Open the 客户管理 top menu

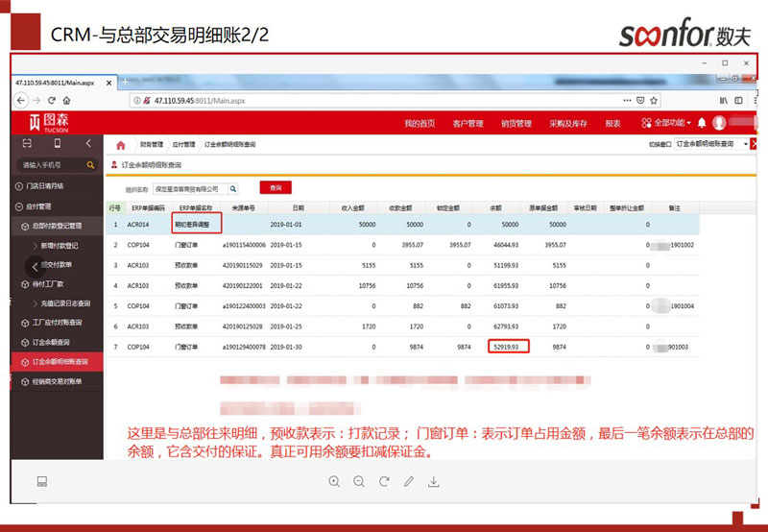coord(468,124)
